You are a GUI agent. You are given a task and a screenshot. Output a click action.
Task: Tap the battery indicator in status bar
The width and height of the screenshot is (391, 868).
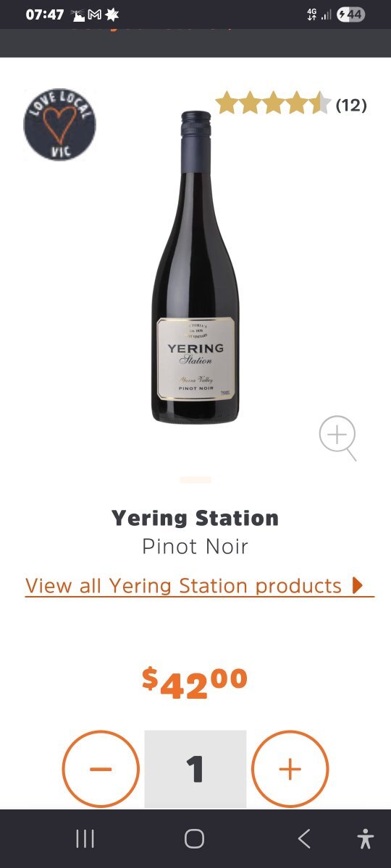351,14
